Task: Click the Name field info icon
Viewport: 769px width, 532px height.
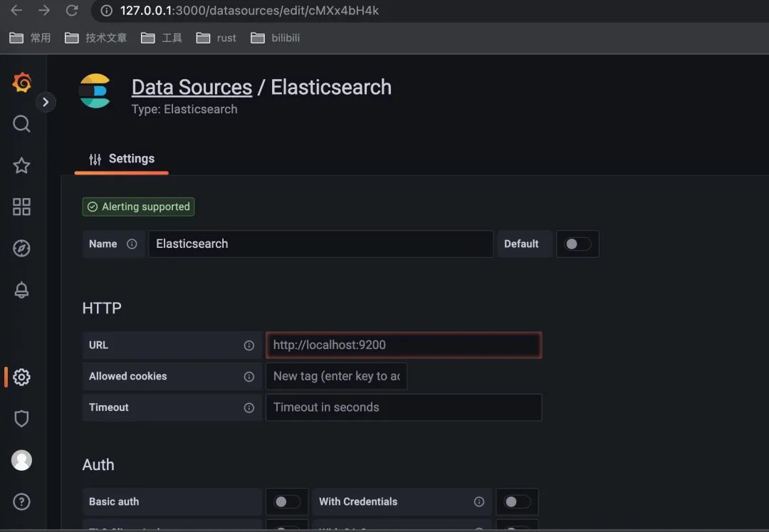Action: click(x=132, y=244)
